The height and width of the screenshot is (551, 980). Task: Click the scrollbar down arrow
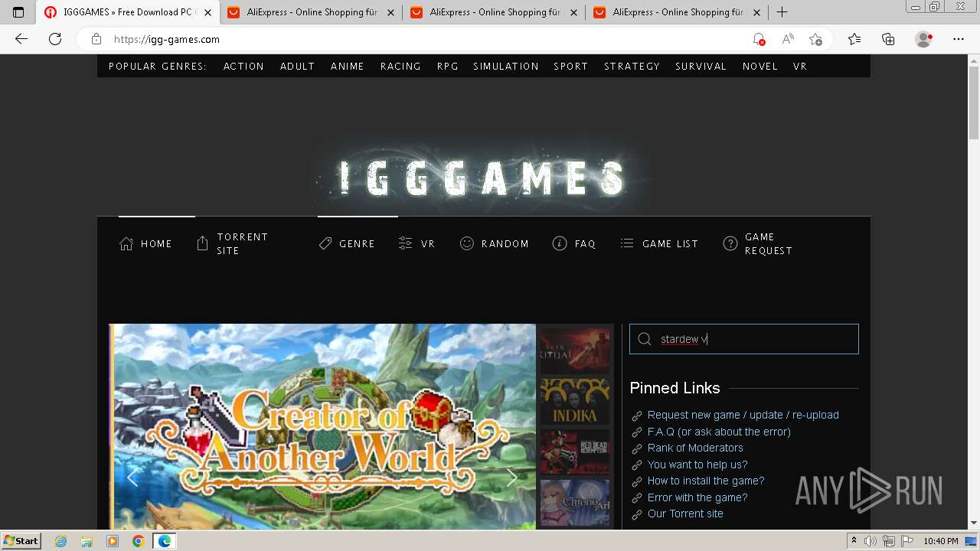pyautogui.click(x=973, y=523)
